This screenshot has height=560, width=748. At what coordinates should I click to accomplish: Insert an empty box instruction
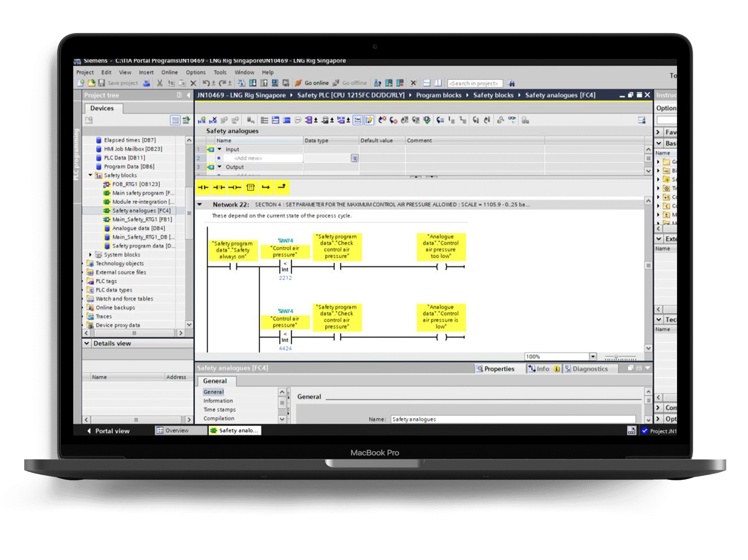click(x=251, y=187)
